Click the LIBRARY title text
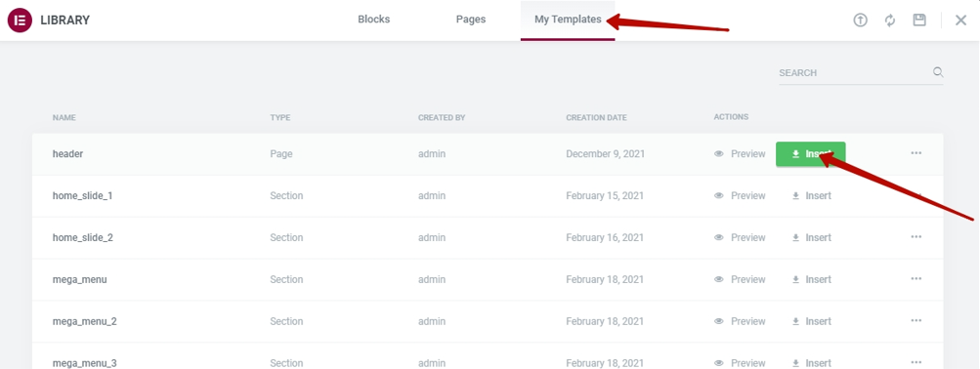 (x=65, y=20)
